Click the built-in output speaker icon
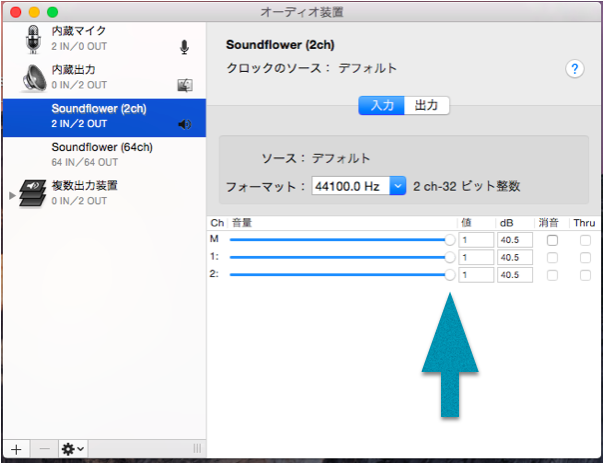The image size is (603, 463). pos(34,78)
